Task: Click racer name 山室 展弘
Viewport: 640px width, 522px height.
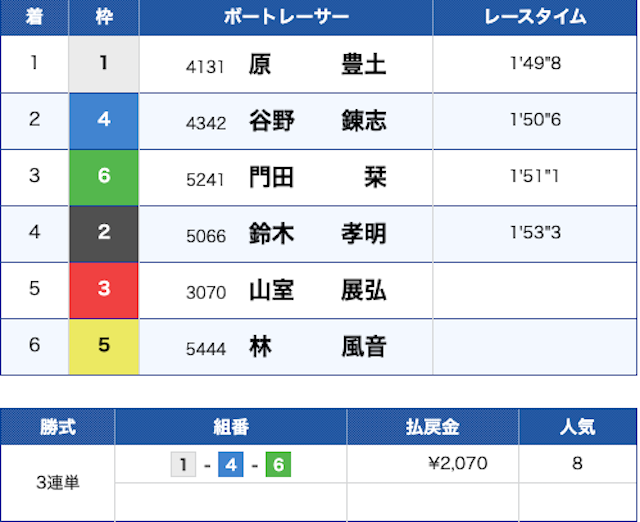Action: (x=317, y=290)
